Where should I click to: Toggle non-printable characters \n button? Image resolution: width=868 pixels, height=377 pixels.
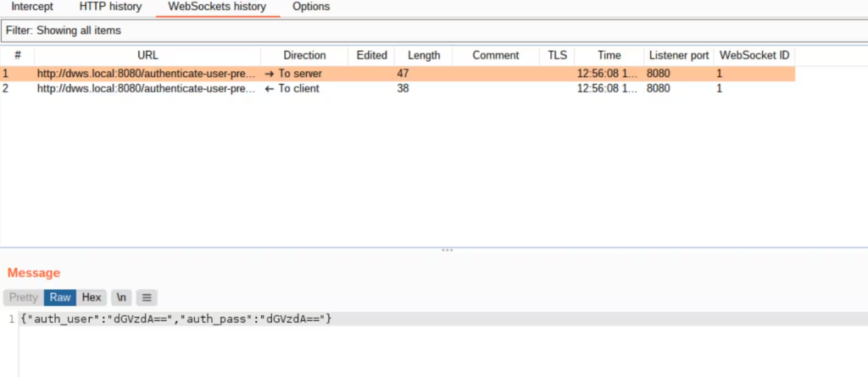coord(121,298)
